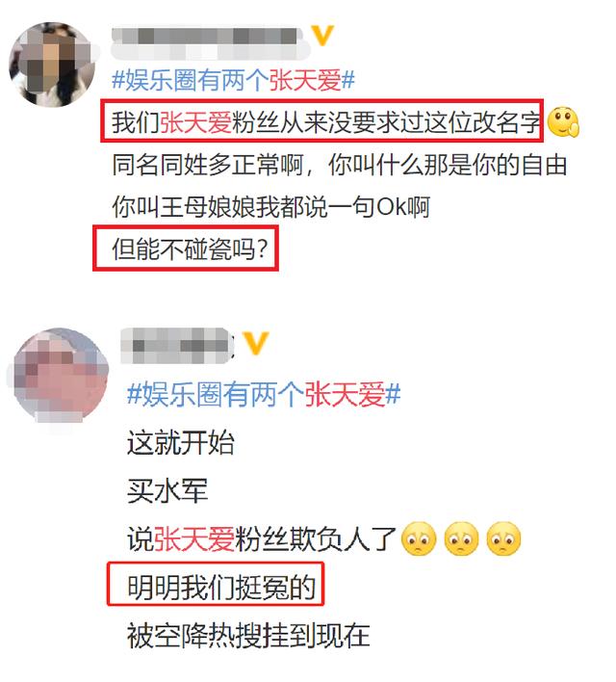Click the middle sad-face emoji

pos(461,538)
